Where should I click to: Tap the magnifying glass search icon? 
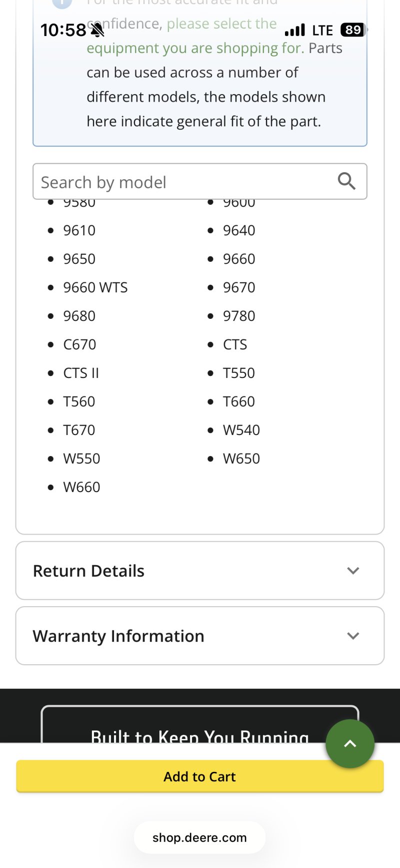pyautogui.click(x=346, y=181)
